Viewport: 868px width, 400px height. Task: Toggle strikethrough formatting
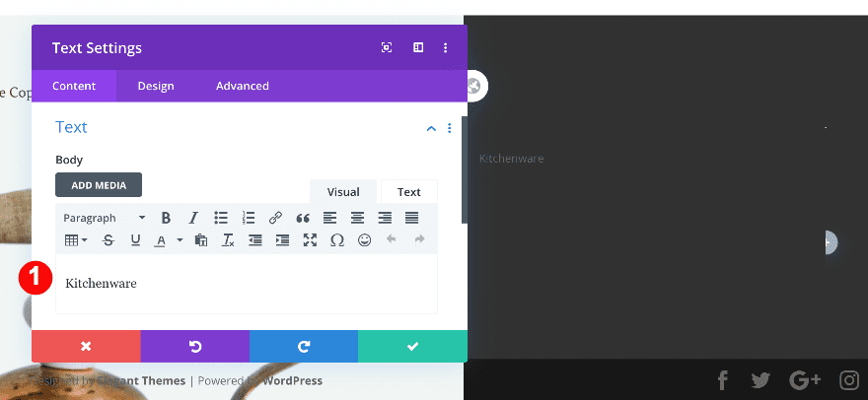[x=108, y=240]
